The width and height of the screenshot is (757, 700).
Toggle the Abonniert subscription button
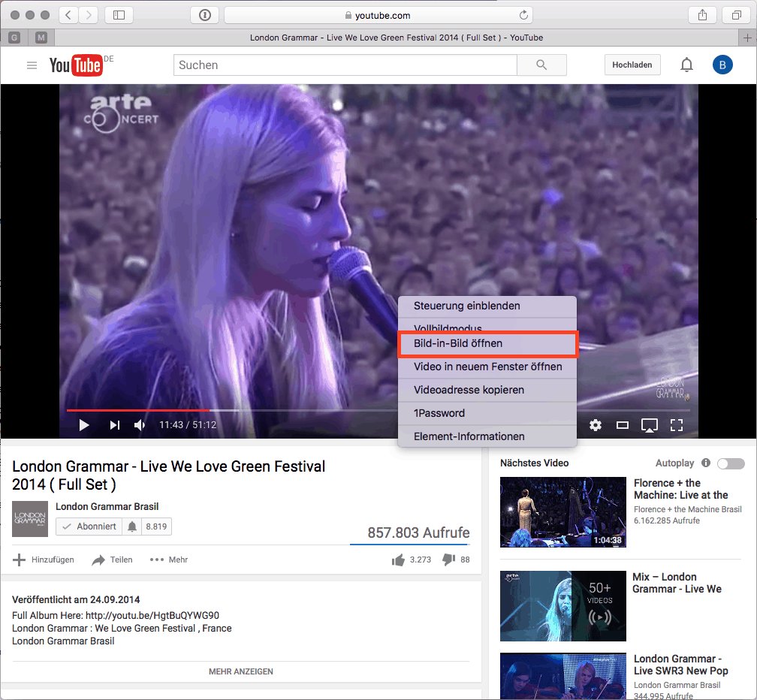click(89, 527)
